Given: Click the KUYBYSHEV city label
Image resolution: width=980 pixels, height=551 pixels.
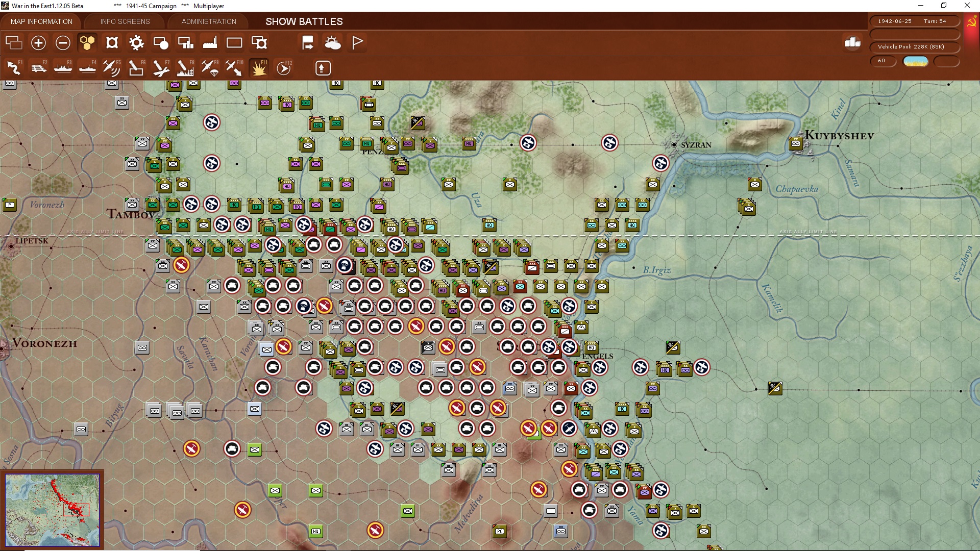Looking at the screenshot, I should click(x=840, y=136).
